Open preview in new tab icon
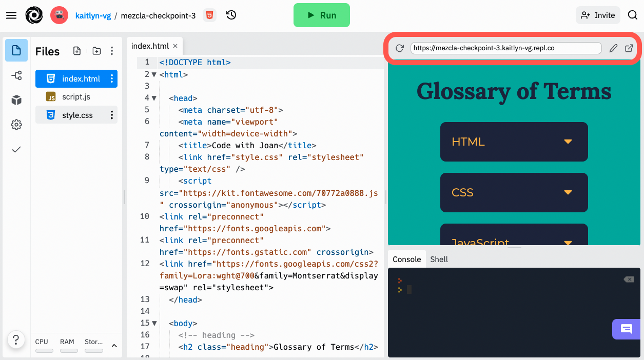The image size is (644, 360). coord(629,48)
